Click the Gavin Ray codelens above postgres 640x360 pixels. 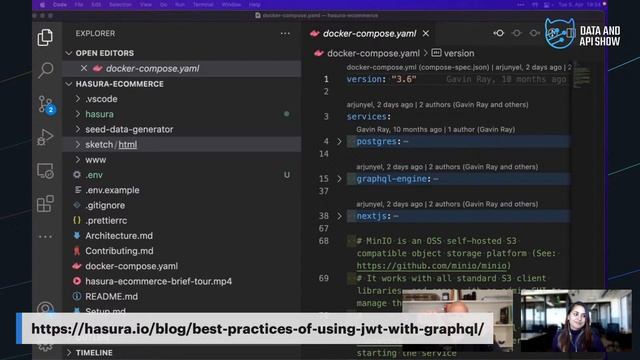tap(435, 129)
